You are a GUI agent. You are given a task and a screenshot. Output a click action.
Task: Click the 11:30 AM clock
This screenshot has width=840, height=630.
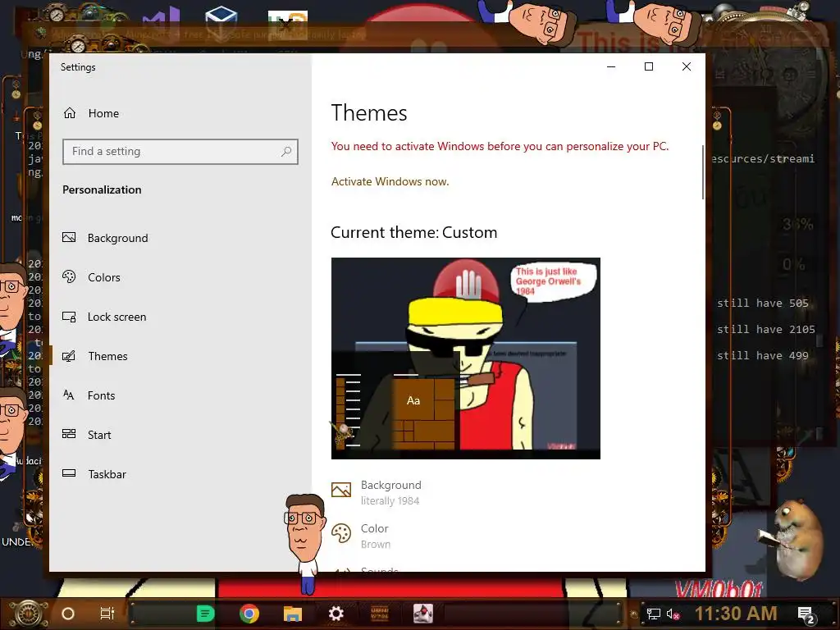coord(736,614)
